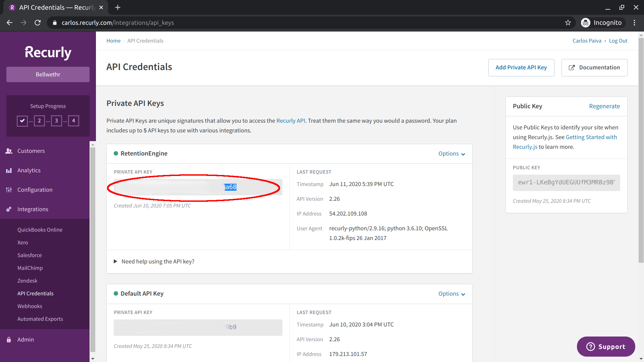Click the Recurly logo in sidebar
644x362 pixels.
(48, 52)
